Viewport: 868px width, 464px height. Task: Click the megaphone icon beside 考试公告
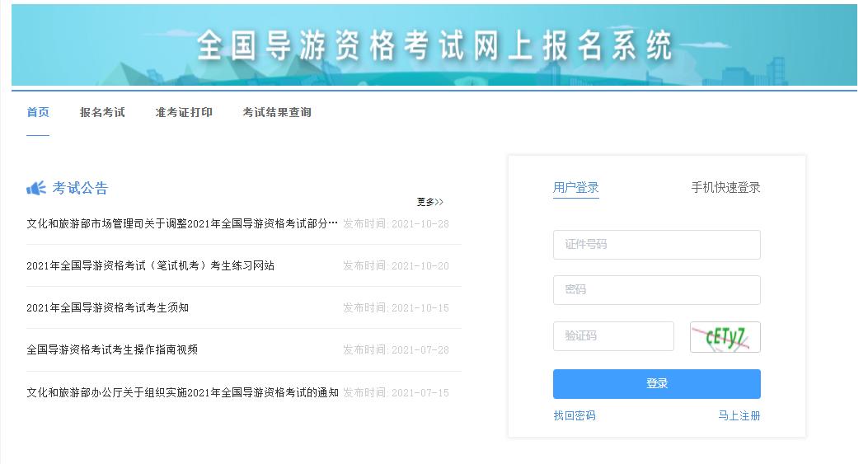tap(36, 188)
